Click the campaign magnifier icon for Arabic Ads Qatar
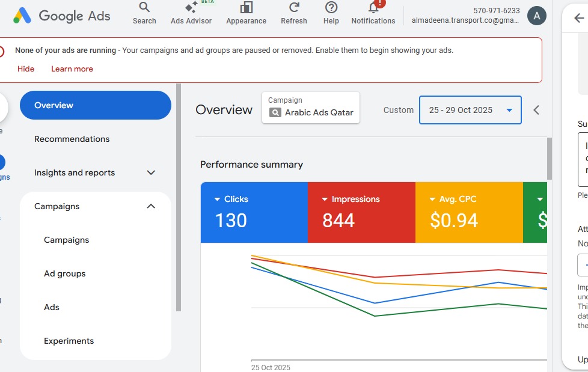This screenshot has width=588, height=372. [x=275, y=112]
